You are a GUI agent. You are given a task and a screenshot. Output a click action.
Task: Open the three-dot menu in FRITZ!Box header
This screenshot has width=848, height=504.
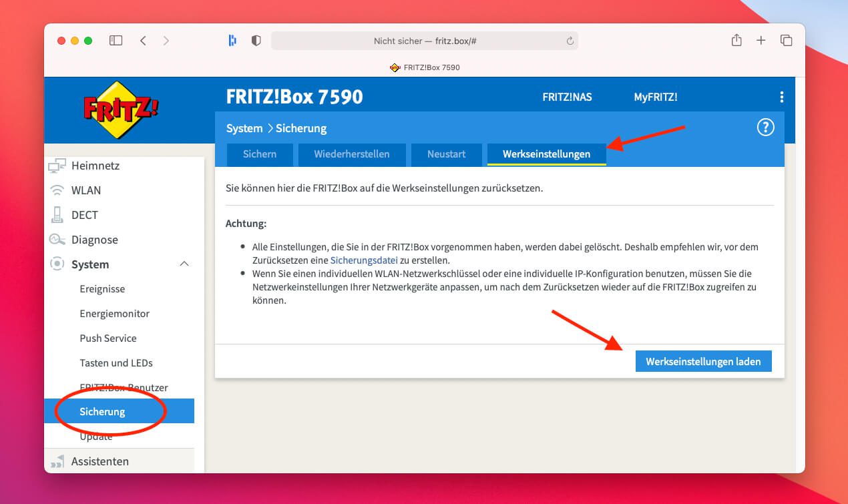tap(781, 97)
